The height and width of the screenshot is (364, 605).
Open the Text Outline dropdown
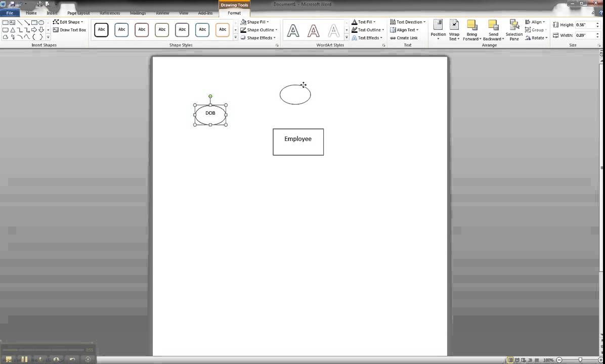coord(368,30)
